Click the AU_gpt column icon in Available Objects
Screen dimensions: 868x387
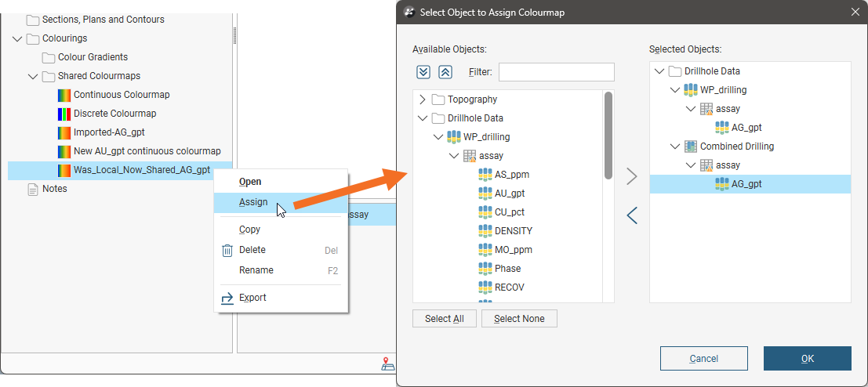tap(485, 193)
